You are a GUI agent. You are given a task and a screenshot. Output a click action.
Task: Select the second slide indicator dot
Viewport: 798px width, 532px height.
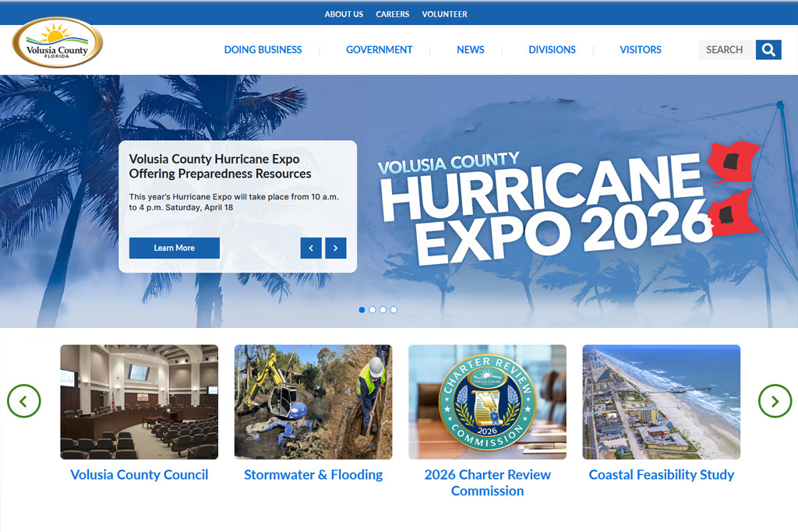(x=373, y=310)
